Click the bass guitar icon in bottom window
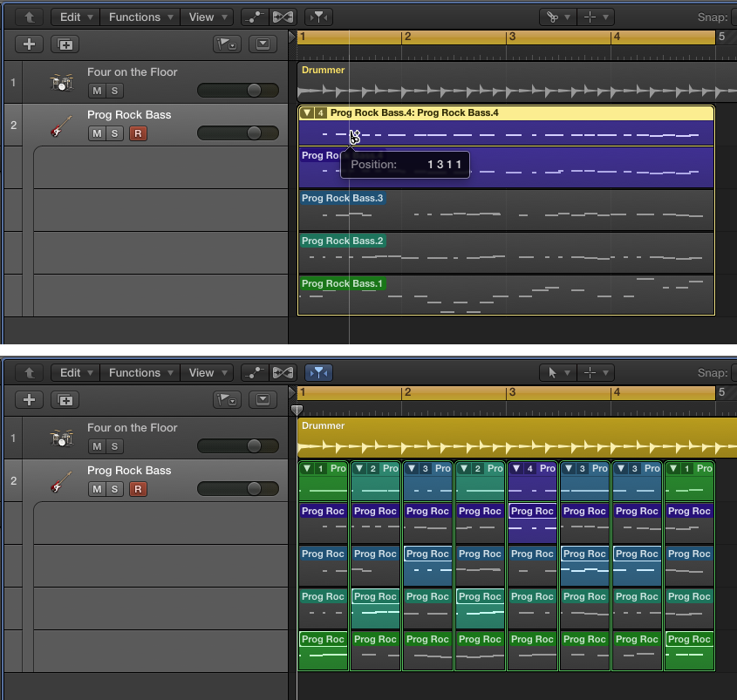 point(61,481)
